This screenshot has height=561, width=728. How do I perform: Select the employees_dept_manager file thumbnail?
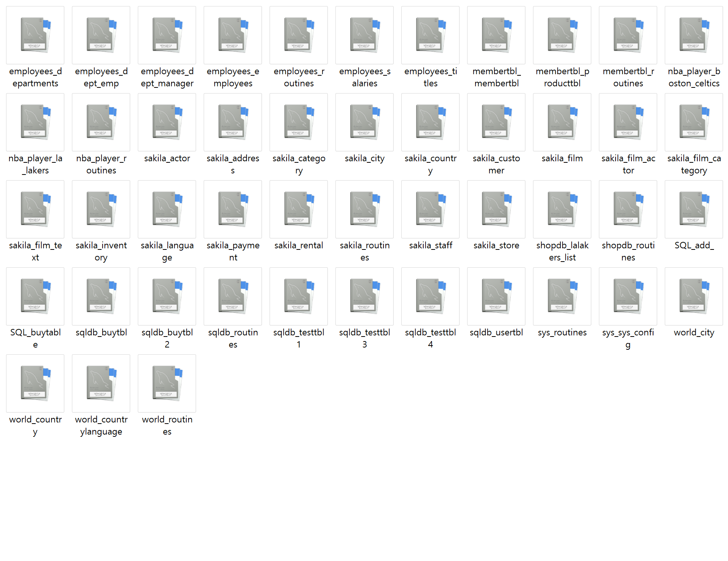pyautogui.click(x=167, y=35)
